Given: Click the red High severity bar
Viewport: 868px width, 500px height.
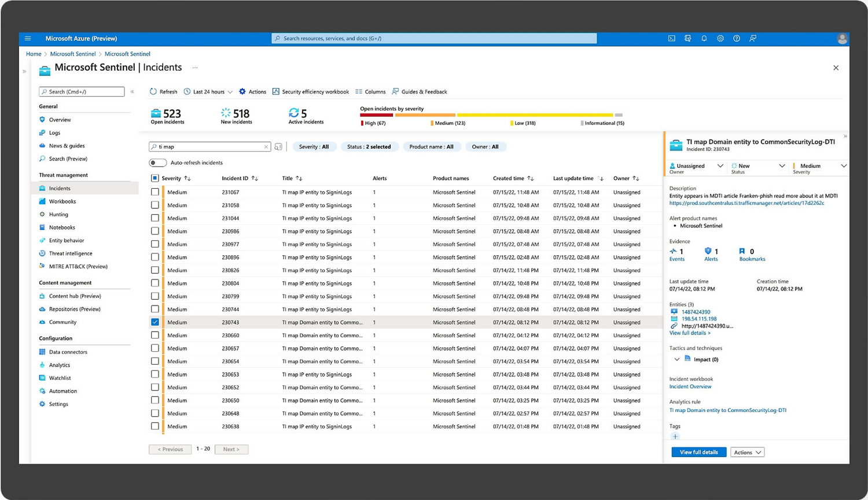Looking at the screenshot, I should tap(376, 115).
